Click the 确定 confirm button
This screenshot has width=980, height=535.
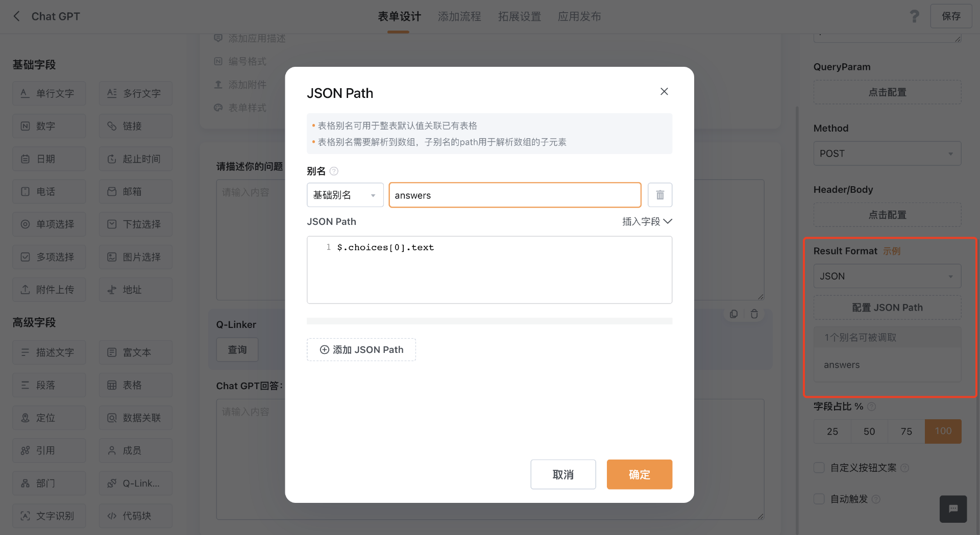(639, 474)
